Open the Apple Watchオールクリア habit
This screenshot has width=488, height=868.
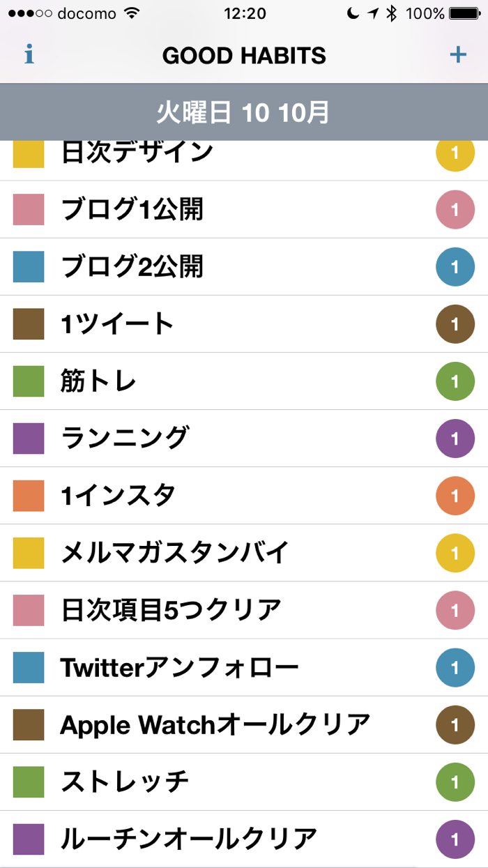point(215,725)
